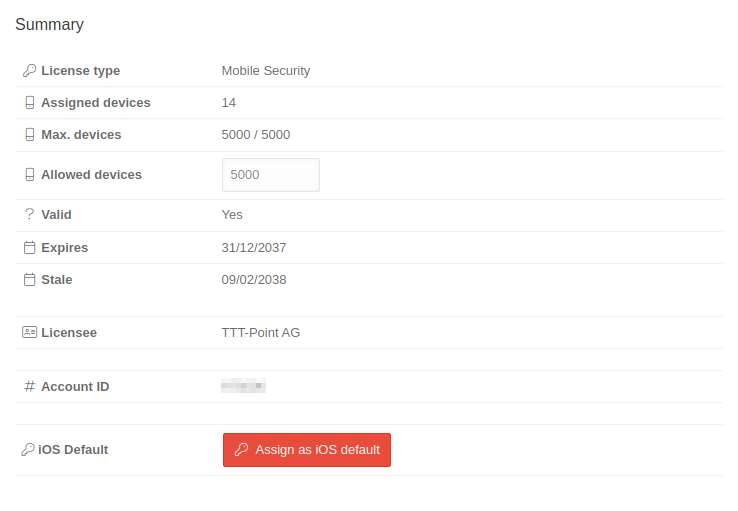Click the 5000 / 5000 max devices value
The width and height of the screenshot is (738, 511).
click(x=256, y=135)
